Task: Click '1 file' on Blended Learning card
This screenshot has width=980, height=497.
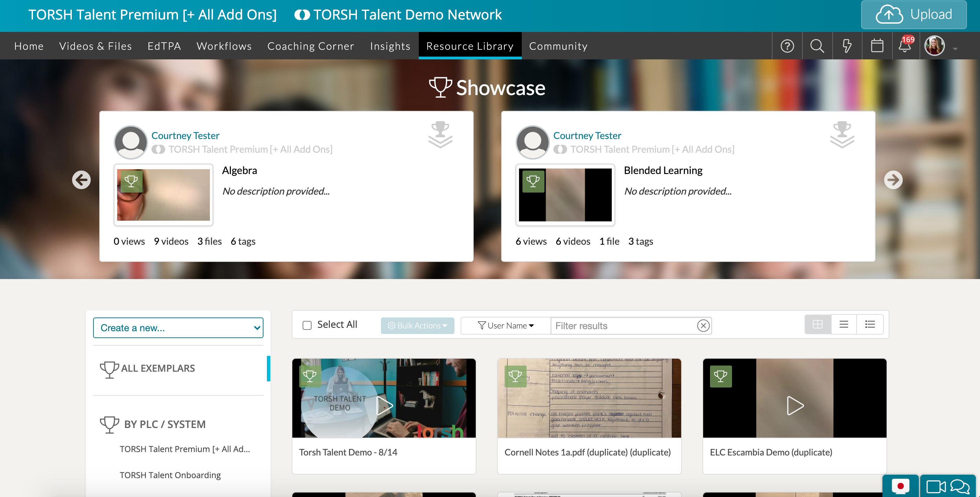Action: [609, 241]
